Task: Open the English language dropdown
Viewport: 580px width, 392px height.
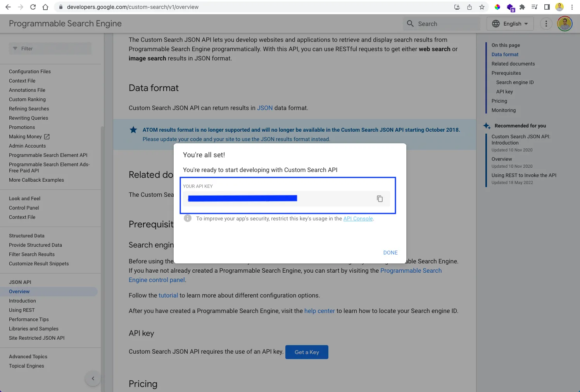Action: tap(510, 24)
